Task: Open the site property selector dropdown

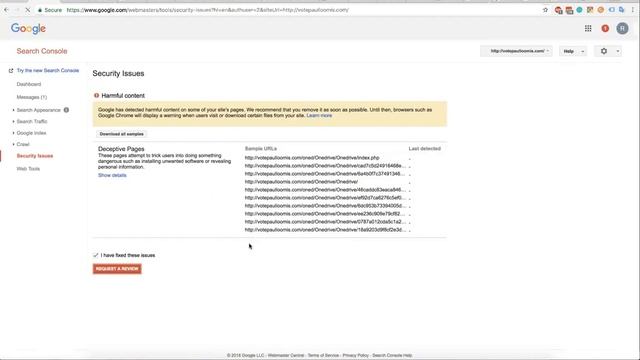Action: pos(516,51)
